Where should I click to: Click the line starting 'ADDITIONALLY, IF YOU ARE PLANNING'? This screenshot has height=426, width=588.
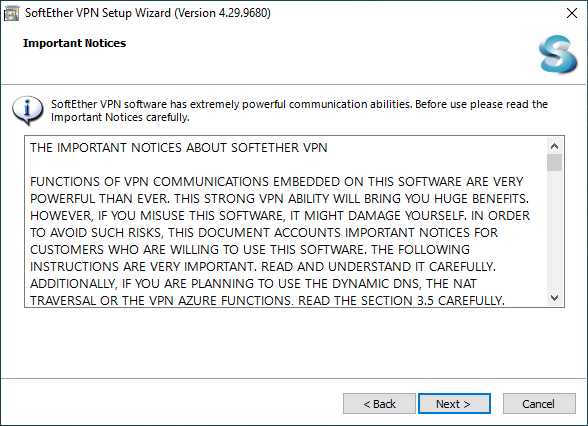pyautogui.click(x=253, y=284)
